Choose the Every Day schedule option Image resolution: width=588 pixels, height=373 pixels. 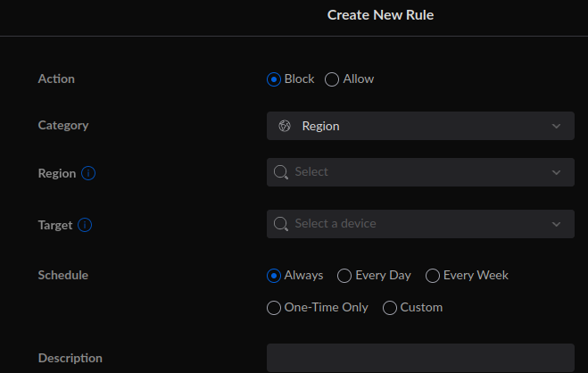point(344,276)
